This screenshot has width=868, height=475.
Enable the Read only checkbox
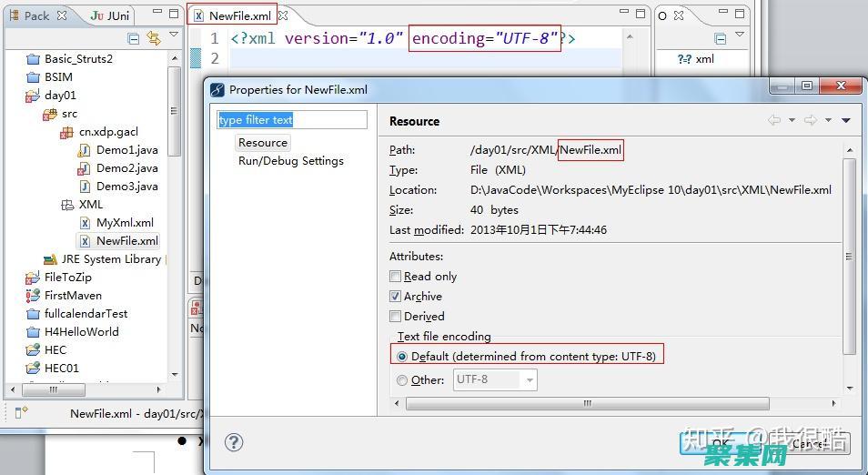tap(396, 277)
